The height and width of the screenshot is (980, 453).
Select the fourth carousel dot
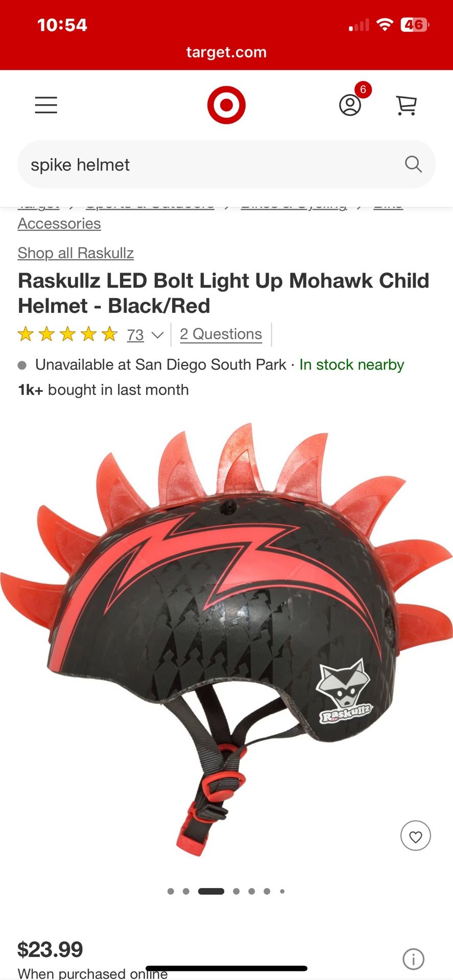[236, 891]
